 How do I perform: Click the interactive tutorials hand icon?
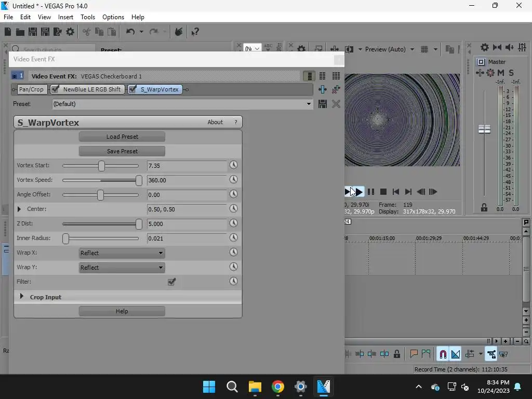[x=179, y=32]
